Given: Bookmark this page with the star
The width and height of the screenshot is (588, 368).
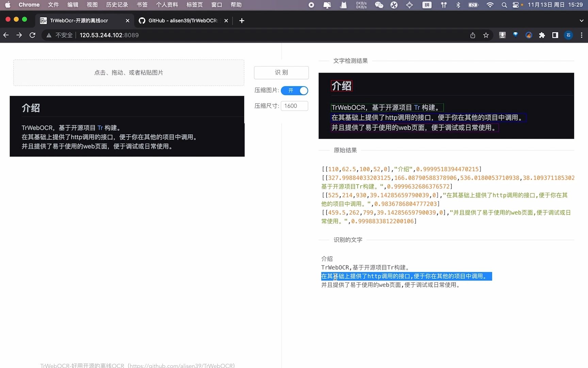Looking at the screenshot, I should tap(486, 35).
